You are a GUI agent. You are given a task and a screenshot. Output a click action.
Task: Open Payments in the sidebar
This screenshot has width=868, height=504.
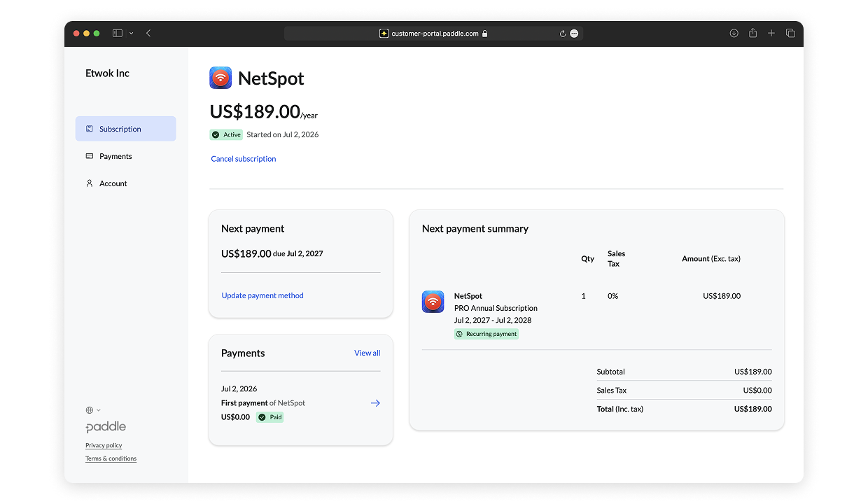coord(126,156)
